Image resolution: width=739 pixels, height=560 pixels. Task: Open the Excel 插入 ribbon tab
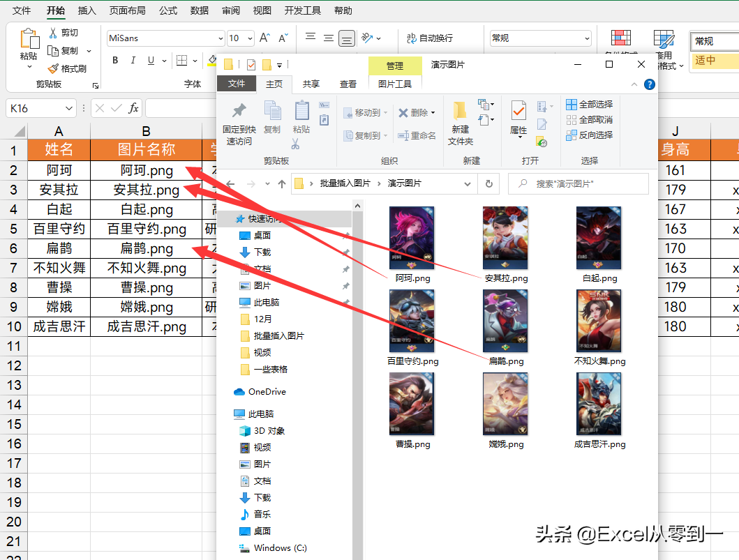tap(87, 10)
